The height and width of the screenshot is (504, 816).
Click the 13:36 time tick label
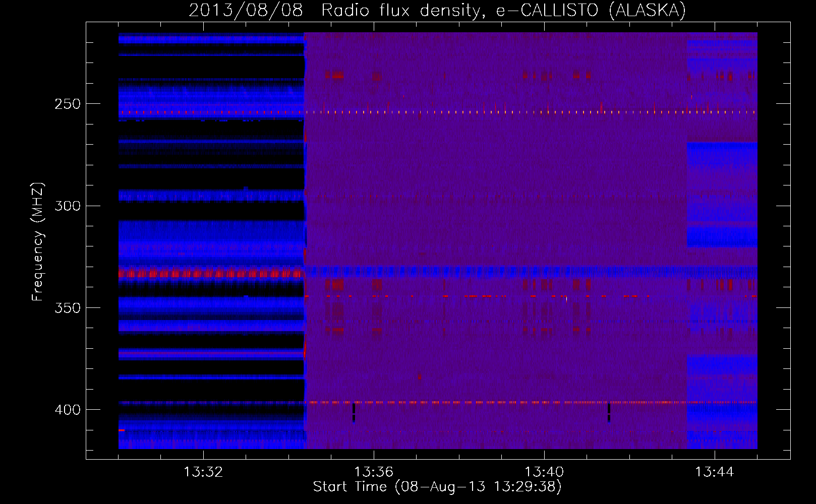(x=374, y=472)
